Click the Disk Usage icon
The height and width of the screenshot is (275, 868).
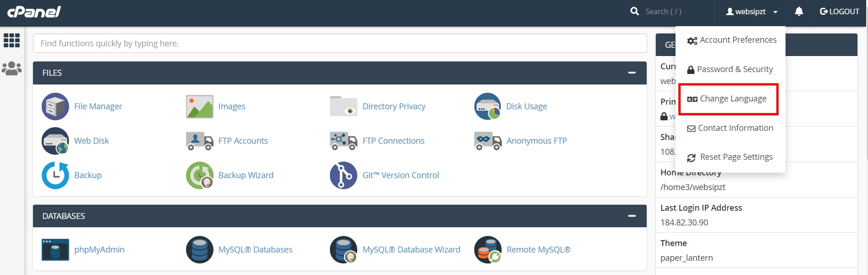point(488,107)
